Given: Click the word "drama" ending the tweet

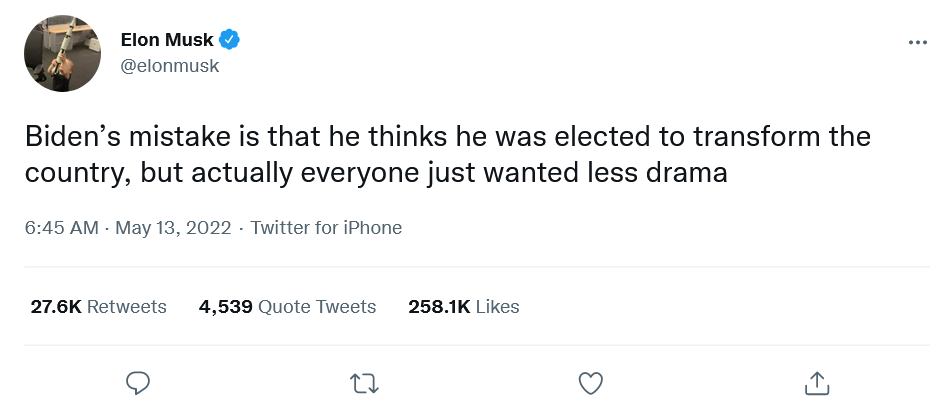Looking at the screenshot, I should (x=690, y=172).
